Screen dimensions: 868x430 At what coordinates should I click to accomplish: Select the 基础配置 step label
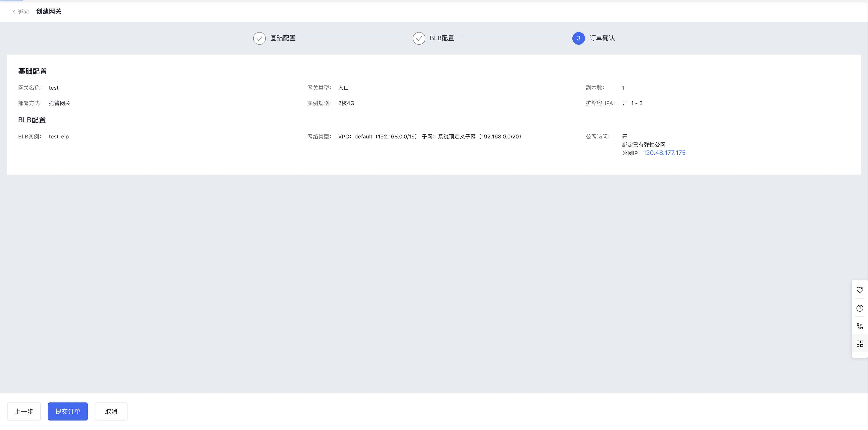point(283,38)
